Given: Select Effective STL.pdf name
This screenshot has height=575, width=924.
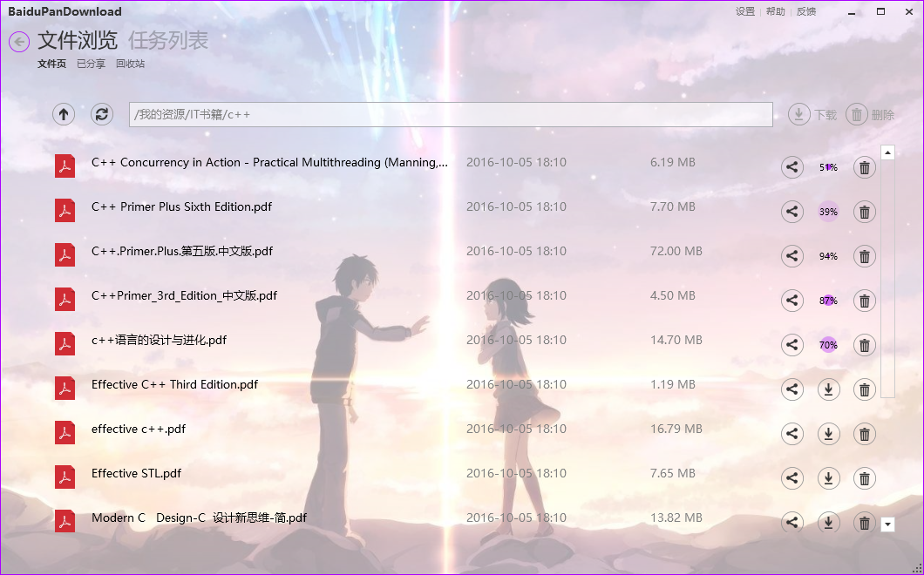Looking at the screenshot, I should tap(136, 474).
